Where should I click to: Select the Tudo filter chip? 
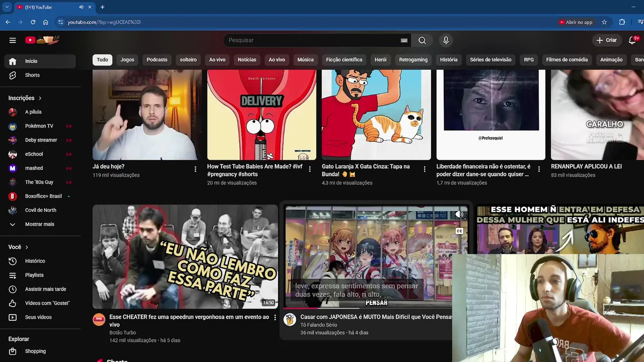(103, 60)
